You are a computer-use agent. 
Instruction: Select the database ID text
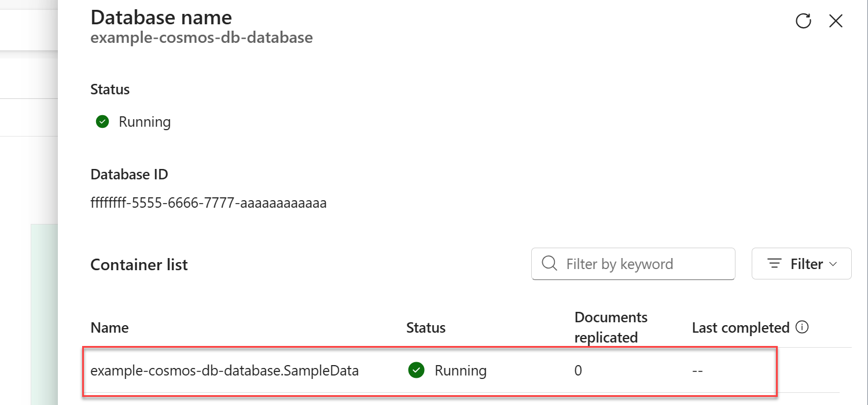(208, 203)
